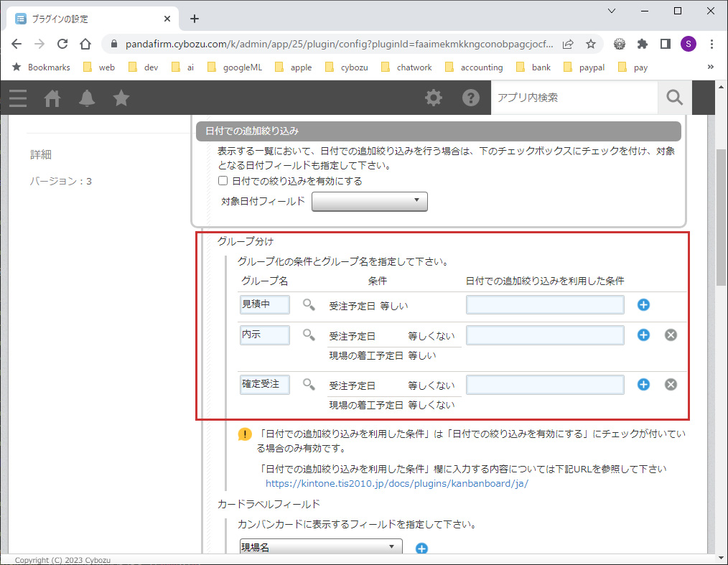Delete the 内示 group using its X icon

[x=671, y=335]
